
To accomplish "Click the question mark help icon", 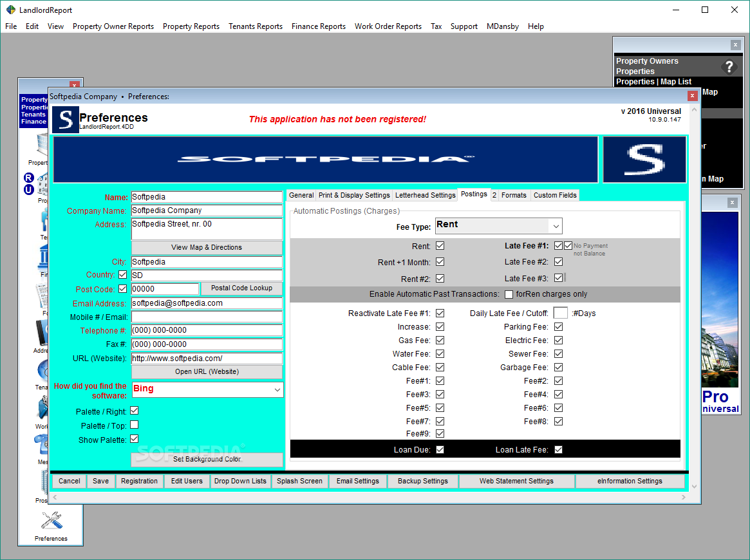I will pos(729,67).
